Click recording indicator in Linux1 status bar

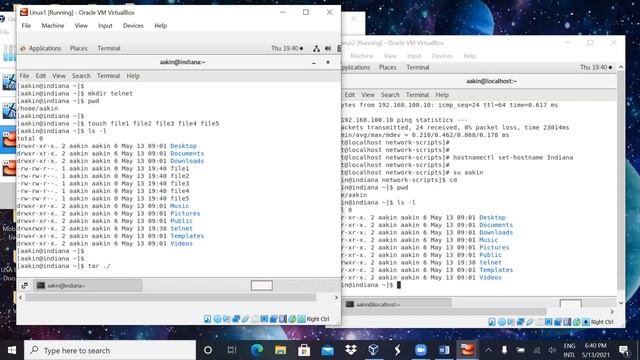[273, 319]
